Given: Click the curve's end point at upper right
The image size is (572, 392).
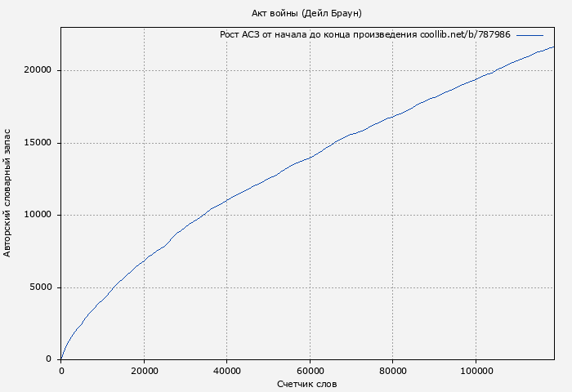Looking at the screenshot, I should (x=553, y=47).
